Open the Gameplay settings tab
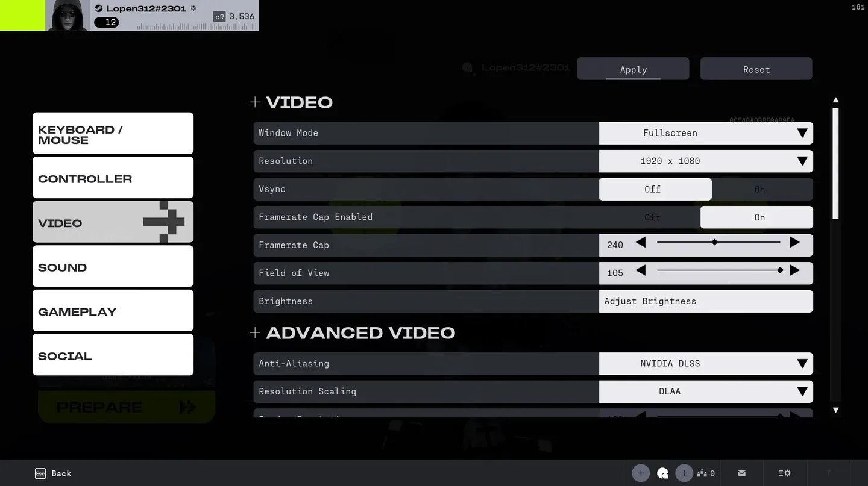The image size is (868, 486). point(113,311)
